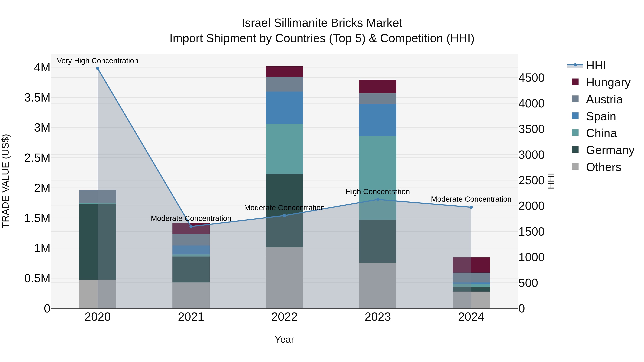The height and width of the screenshot is (362, 644).
Task: Select the 2024 HHI data point
Action: click(x=471, y=207)
